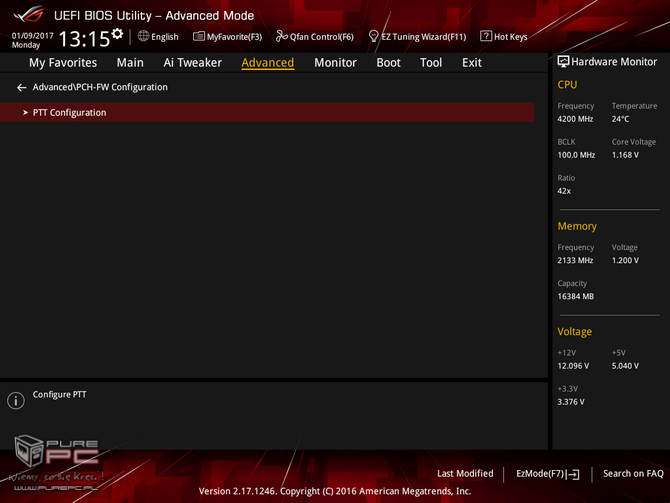Click the 13:15 clock display
This screenshot has height=503, width=670.
pyautogui.click(x=84, y=39)
